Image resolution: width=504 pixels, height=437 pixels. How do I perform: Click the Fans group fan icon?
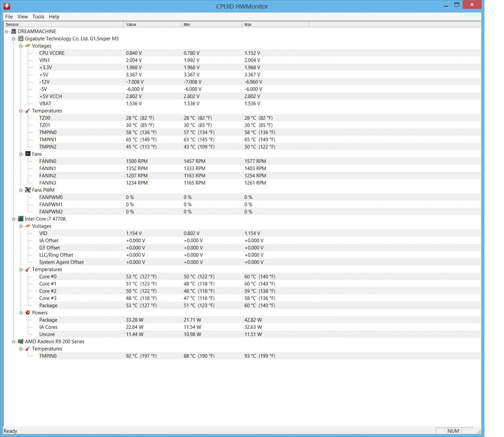point(28,154)
